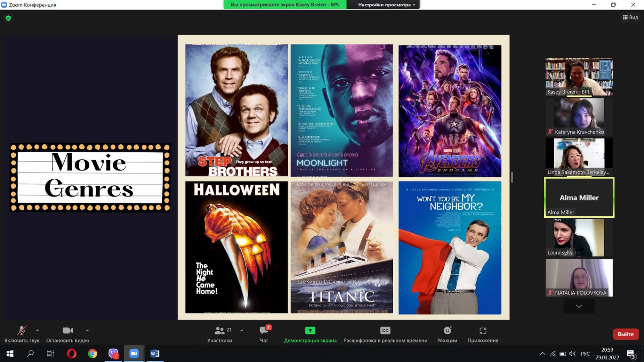Click the side panel divider handle
Image resolution: width=644 pixels, height=362 pixels.
pos(512,177)
